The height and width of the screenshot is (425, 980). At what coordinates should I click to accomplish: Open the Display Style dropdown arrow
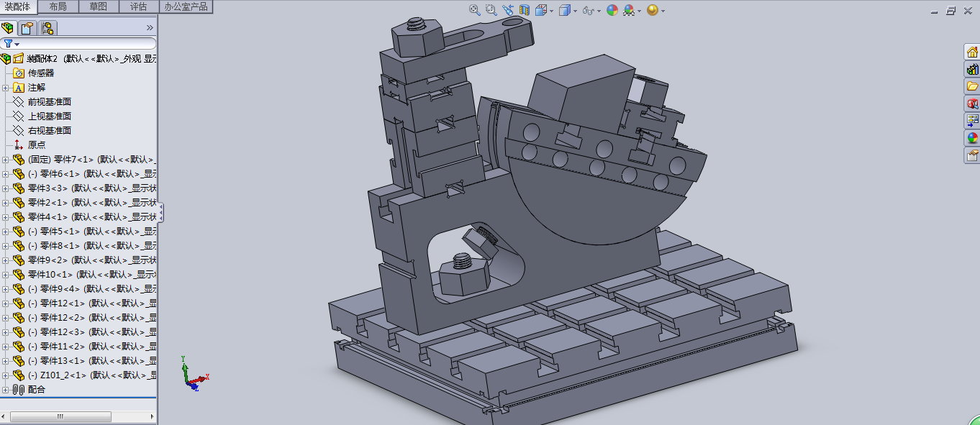[x=574, y=11]
